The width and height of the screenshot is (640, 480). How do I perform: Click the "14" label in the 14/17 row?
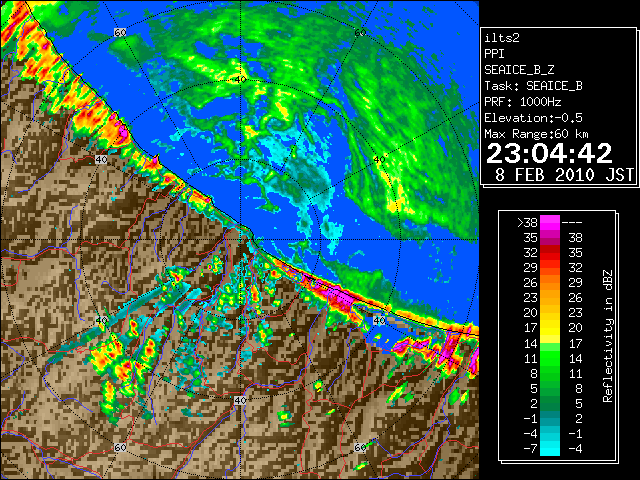530,343
